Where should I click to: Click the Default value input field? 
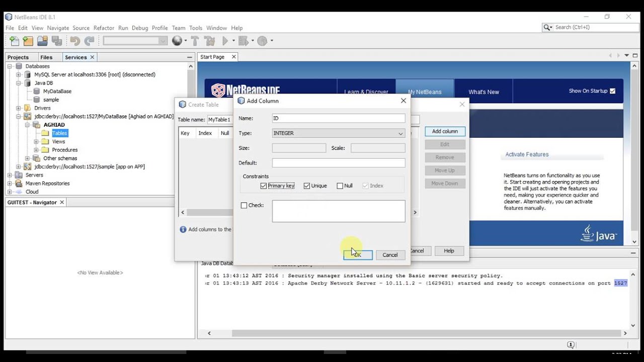pos(339,163)
